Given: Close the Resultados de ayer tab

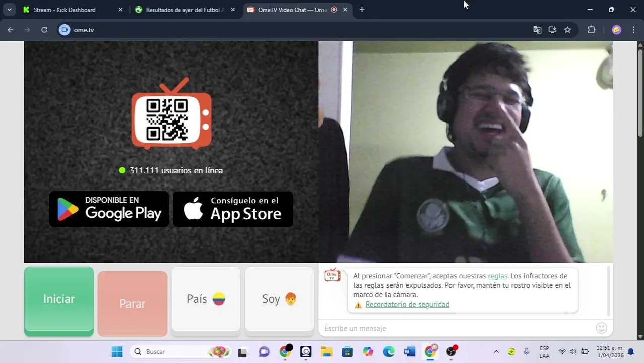Looking at the screenshot, I should pyautogui.click(x=233, y=10).
